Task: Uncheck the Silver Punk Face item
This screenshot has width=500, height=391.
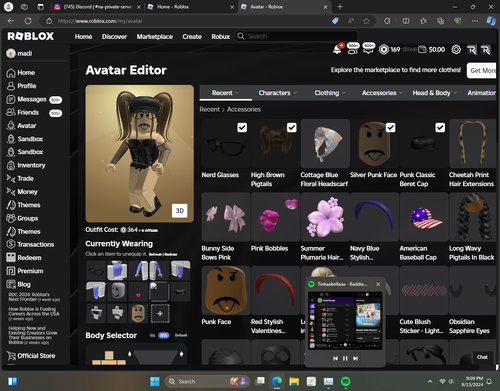Action: tap(391, 128)
